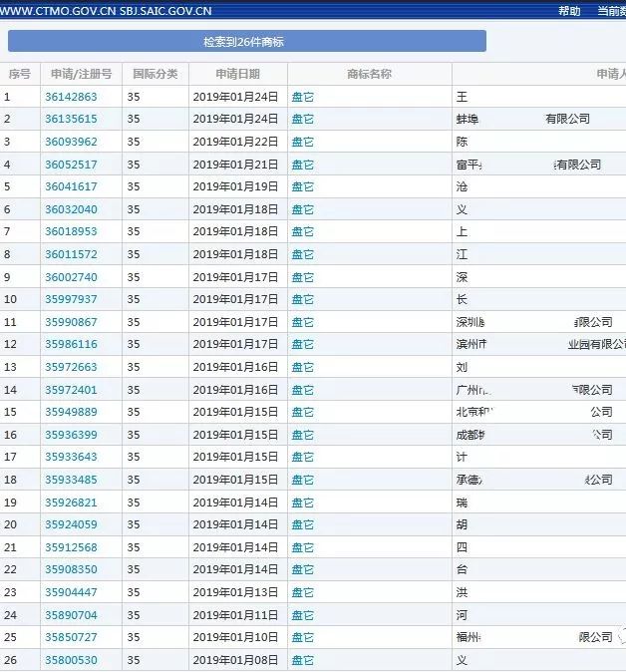Select date 2019年01月21日 in row 4
Image resolution: width=626 pixels, height=672 pixels.
[235, 165]
